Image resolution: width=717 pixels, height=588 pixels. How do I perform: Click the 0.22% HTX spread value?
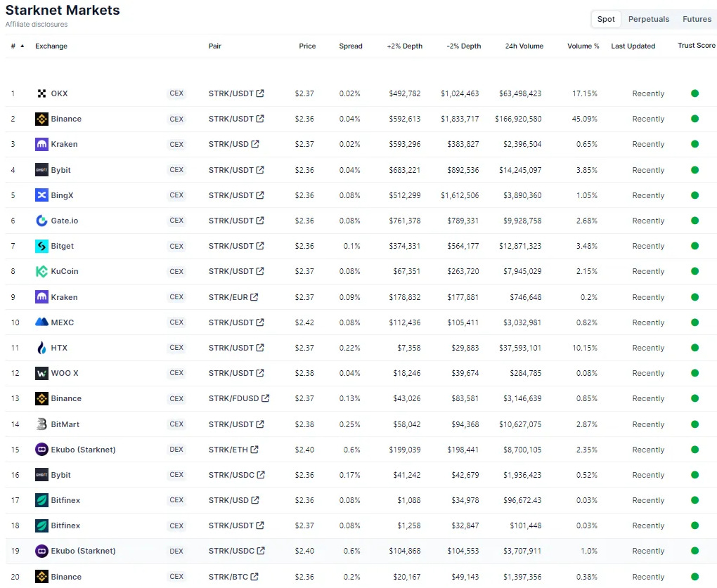click(350, 348)
